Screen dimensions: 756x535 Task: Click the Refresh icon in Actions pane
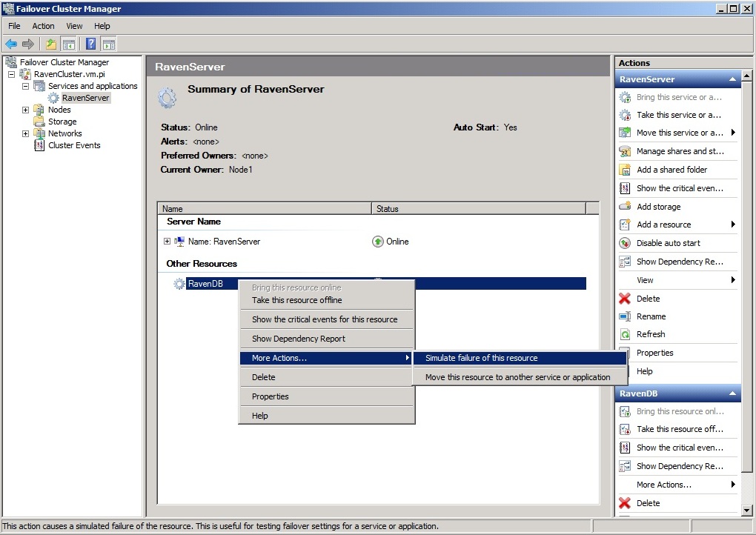click(625, 334)
